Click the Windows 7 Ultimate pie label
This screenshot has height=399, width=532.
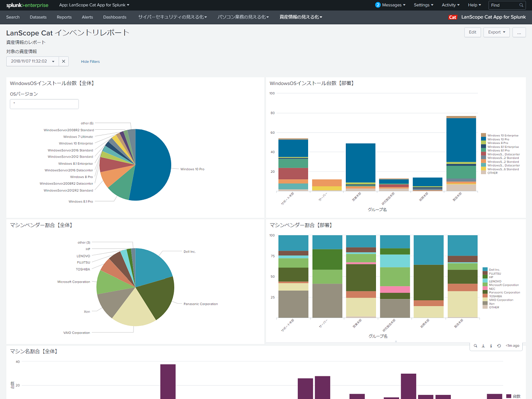point(78,137)
